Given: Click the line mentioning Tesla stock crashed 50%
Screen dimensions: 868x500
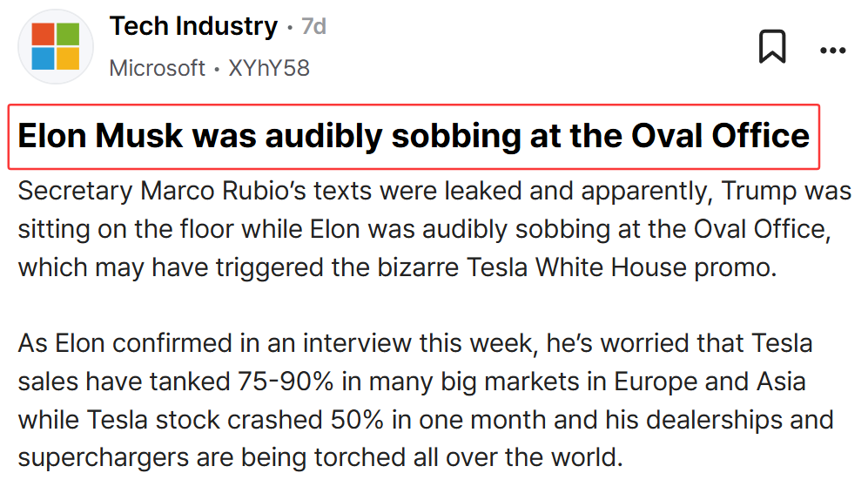Looking at the screenshot, I should click(426, 420).
